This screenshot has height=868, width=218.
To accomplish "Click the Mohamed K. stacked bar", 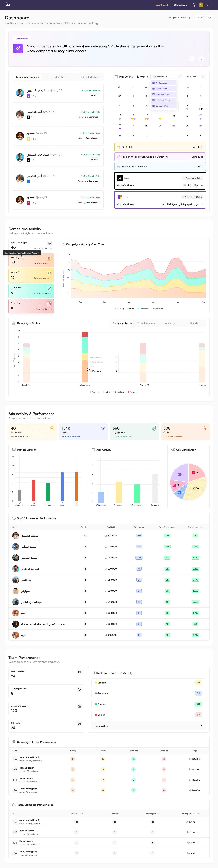I will click(85, 357).
